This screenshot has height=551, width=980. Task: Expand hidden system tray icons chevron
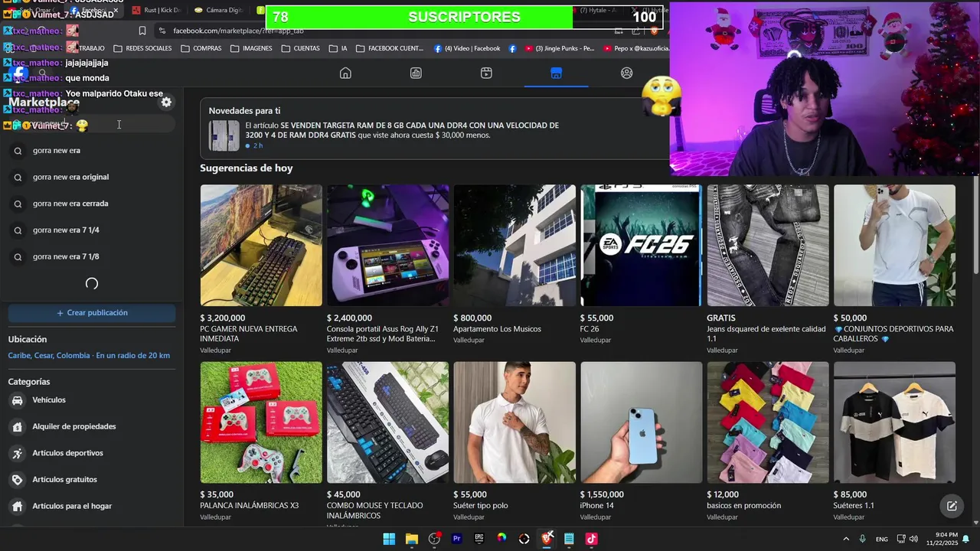click(x=846, y=539)
